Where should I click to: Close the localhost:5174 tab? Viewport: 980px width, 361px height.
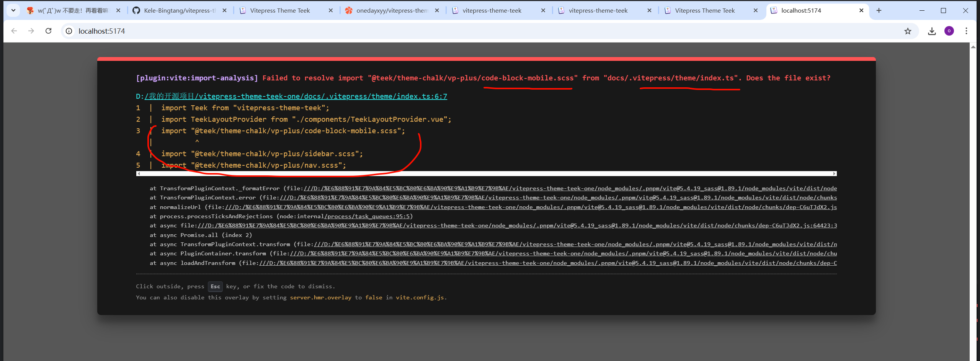click(x=861, y=10)
